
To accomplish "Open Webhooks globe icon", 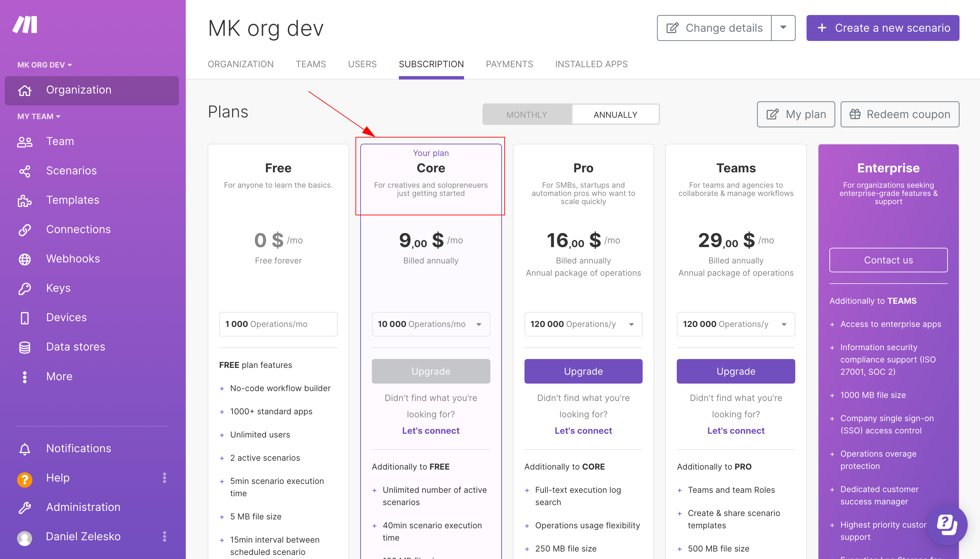I will [25, 259].
